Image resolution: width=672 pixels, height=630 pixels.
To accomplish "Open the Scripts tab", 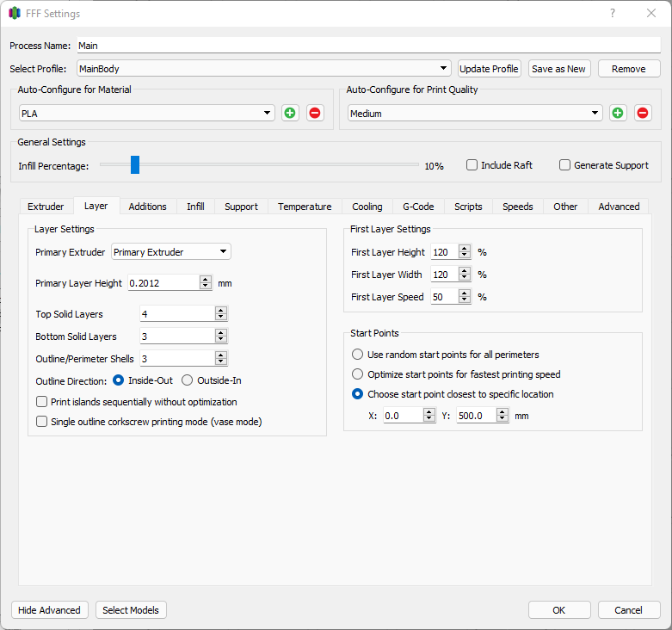I will click(468, 207).
